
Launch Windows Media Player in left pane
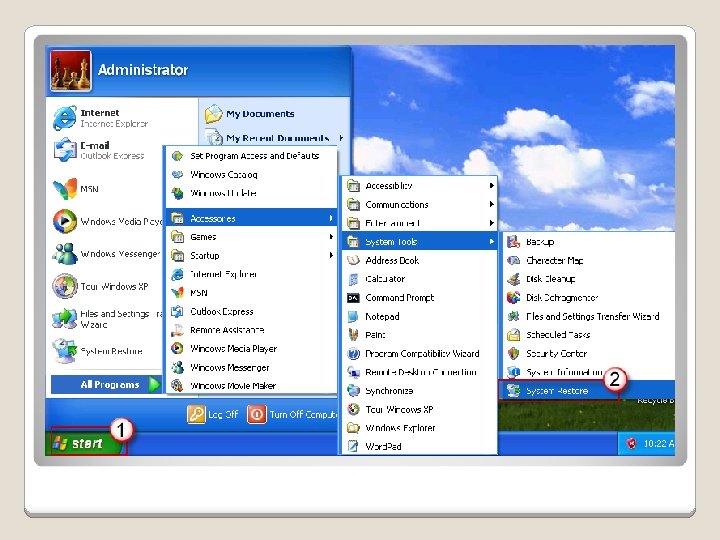click(x=107, y=221)
